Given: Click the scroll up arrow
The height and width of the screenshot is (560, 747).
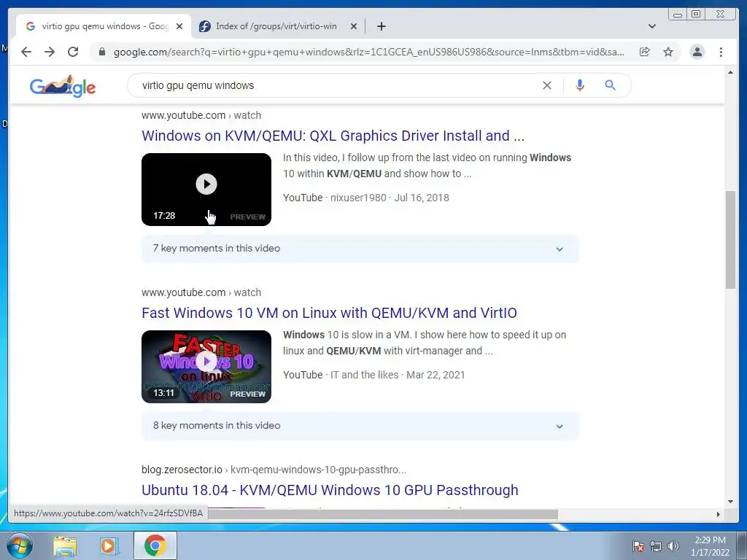Looking at the screenshot, I should coord(730,72).
